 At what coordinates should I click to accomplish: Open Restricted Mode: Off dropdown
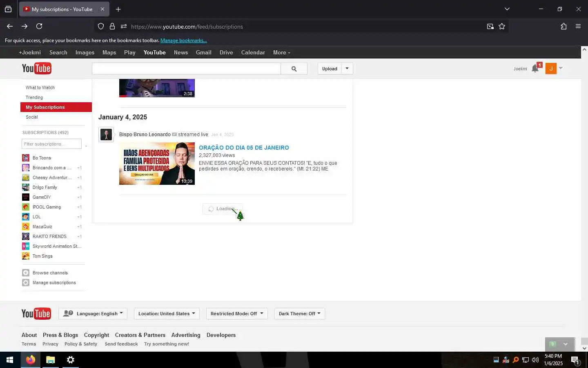coord(237,314)
